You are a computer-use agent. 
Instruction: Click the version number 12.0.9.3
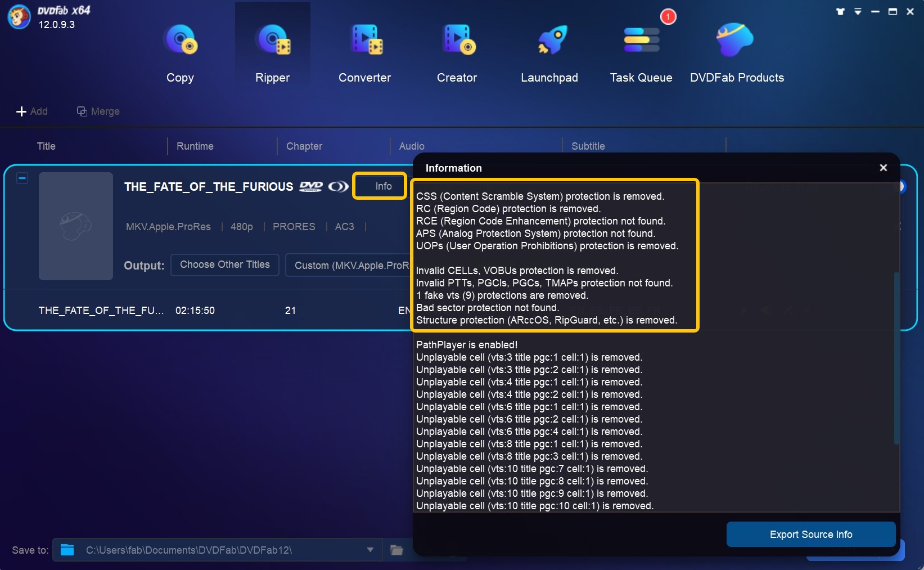coord(56,25)
